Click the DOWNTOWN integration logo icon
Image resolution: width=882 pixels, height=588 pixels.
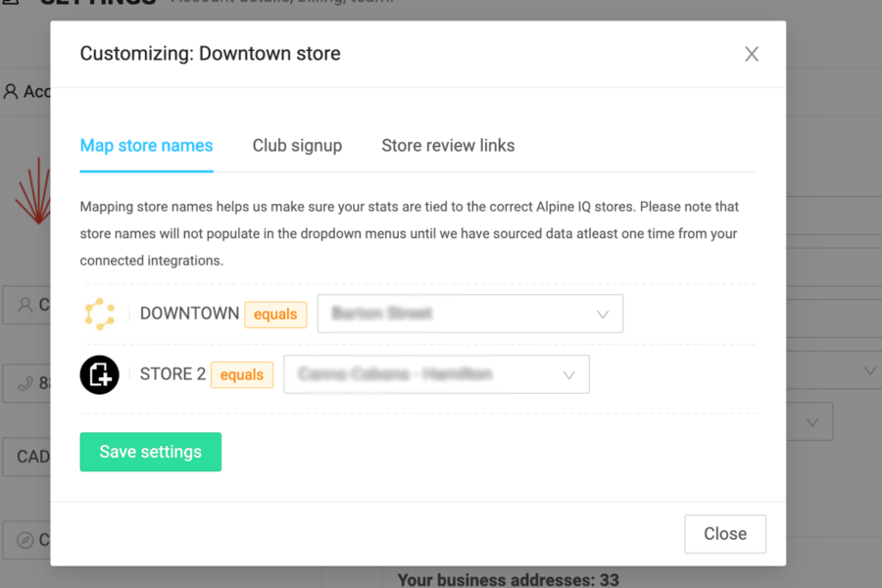pos(100,314)
